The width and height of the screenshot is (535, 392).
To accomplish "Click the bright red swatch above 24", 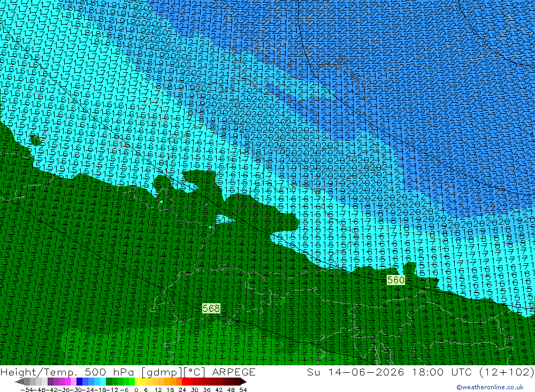I will [185, 381].
